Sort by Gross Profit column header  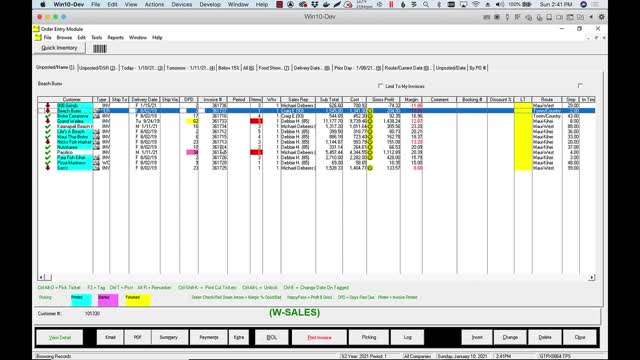coord(383,100)
